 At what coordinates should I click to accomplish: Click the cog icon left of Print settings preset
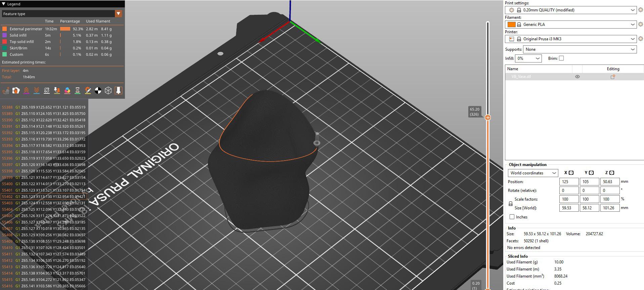pyautogui.click(x=512, y=10)
